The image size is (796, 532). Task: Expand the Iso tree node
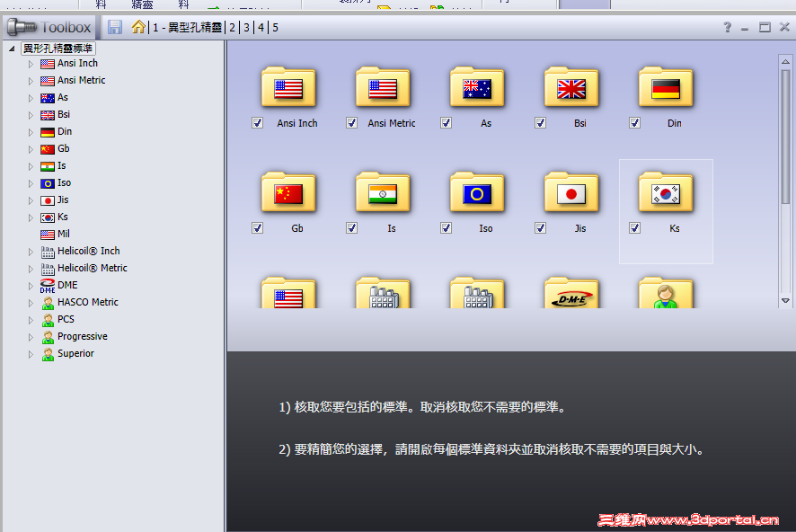(x=31, y=183)
